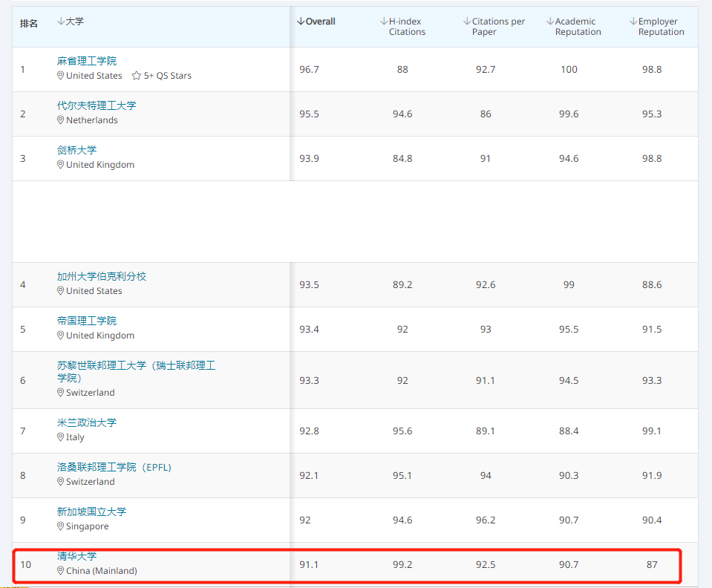This screenshot has width=712, height=588.
Task: Open 洛桑联邦理工学院 (EPFL) link
Action: click(x=114, y=467)
